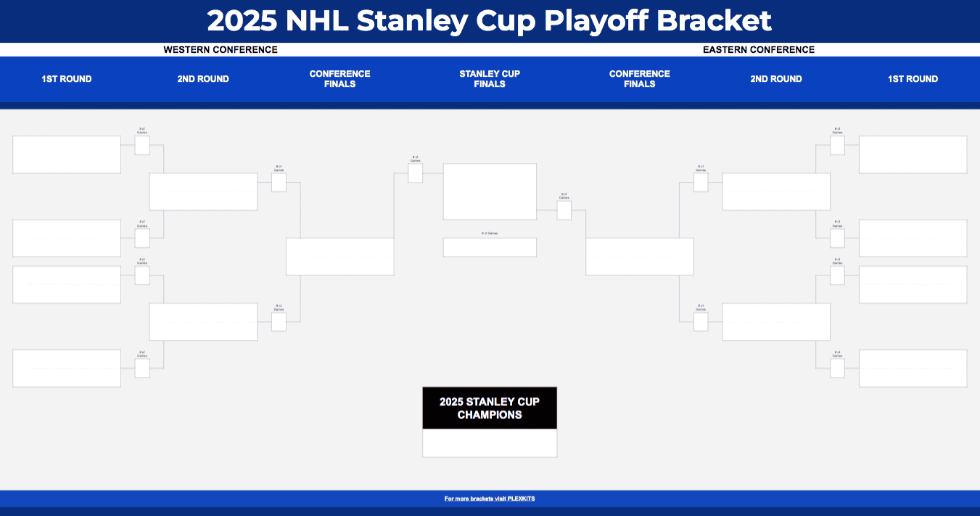The width and height of the screenshot is (980, 516).
Task: Select the Stanley Cup Finals games count field
Action: pos(490,247)
